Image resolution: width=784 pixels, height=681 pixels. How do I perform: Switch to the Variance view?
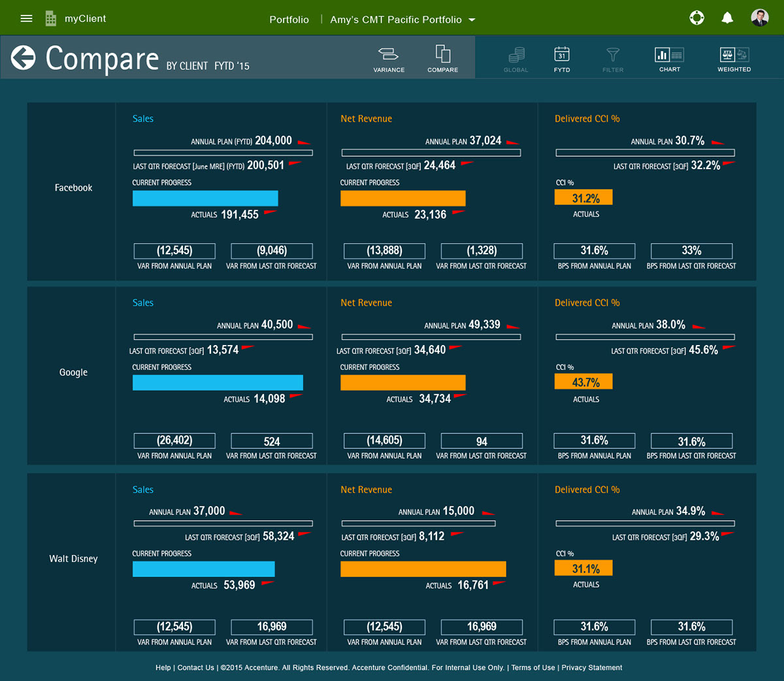coord(389,59)
